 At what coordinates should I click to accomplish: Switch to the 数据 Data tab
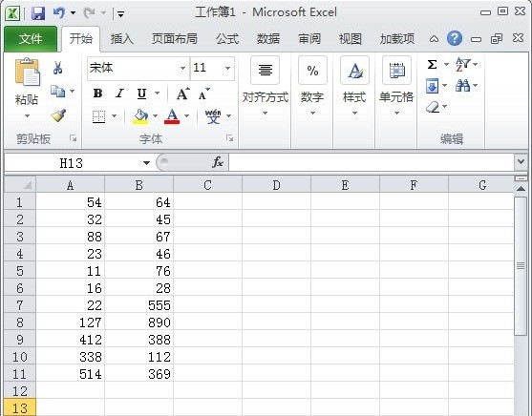point(268,39)
